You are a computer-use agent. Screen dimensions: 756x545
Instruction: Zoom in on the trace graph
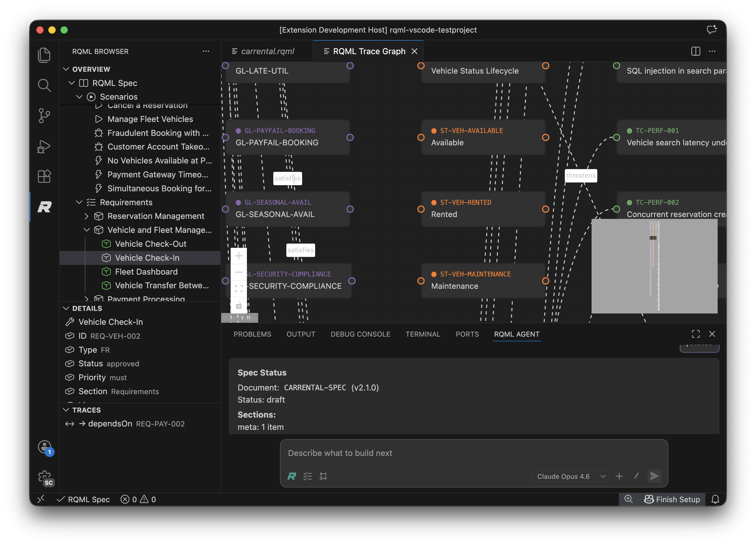pos(239,256)
